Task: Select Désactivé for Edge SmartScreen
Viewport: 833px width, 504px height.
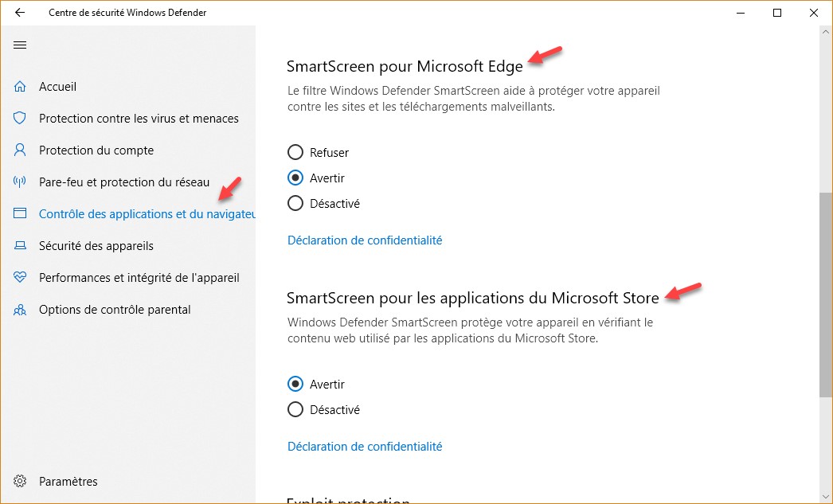Action: click(295, 203)
